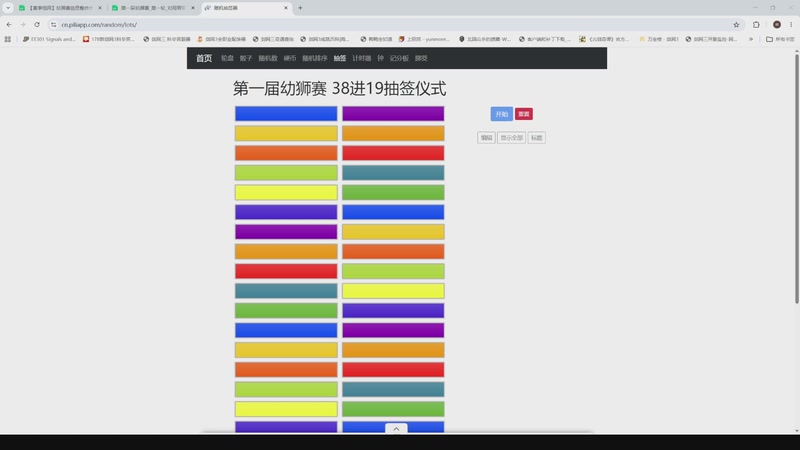The width and height of the screenshot is (800, 450).
Task: Open the apps grid in bookmarks bar
Action: coord(8,39)
